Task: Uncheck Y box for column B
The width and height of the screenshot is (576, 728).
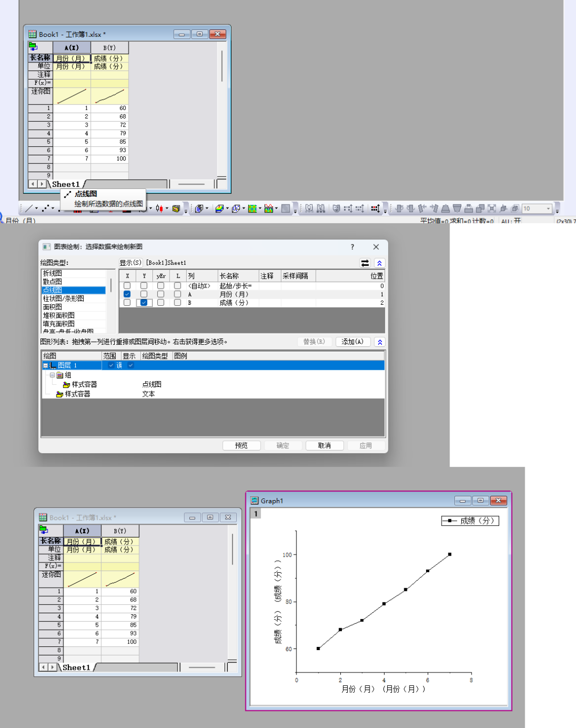Action: click(143, 303)
